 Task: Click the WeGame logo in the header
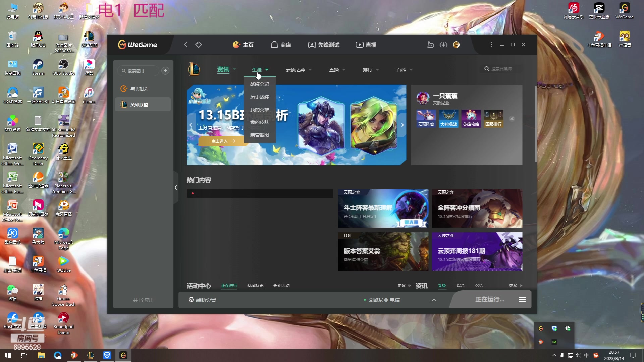point(138,45)
